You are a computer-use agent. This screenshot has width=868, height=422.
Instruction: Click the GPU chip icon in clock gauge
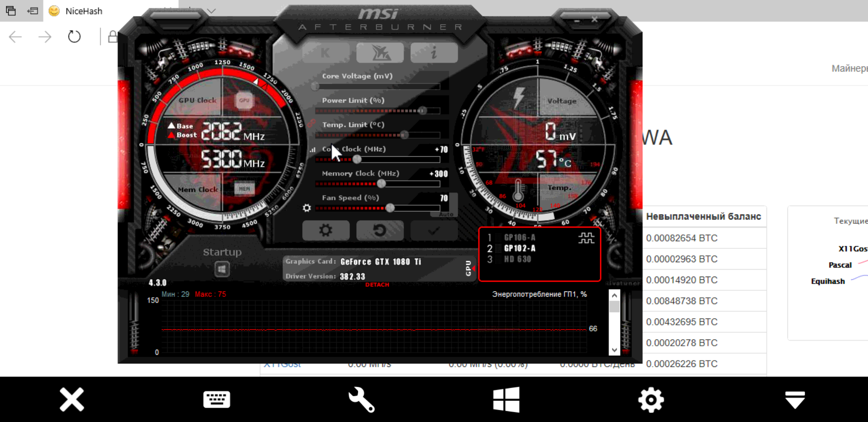point(244,101)
